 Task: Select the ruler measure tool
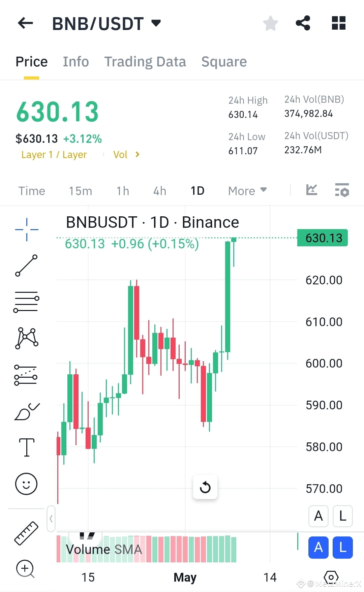coord(26,533)
